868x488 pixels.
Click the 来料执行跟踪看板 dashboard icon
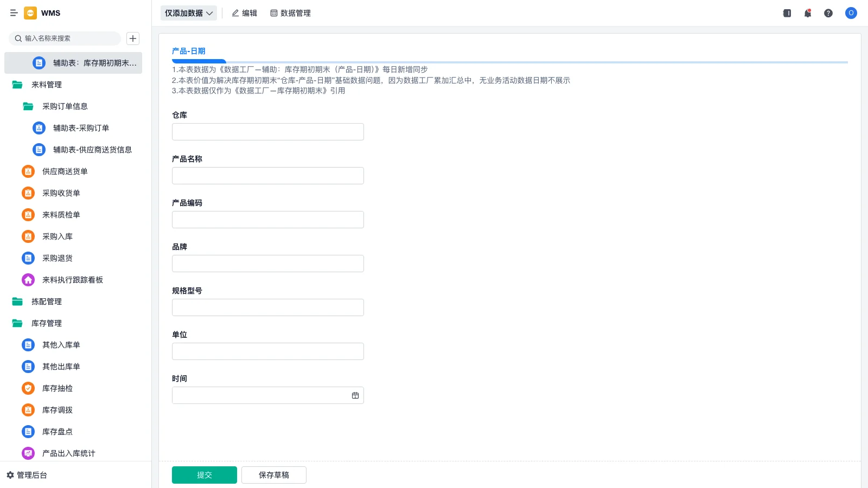[x=28, y=280]
